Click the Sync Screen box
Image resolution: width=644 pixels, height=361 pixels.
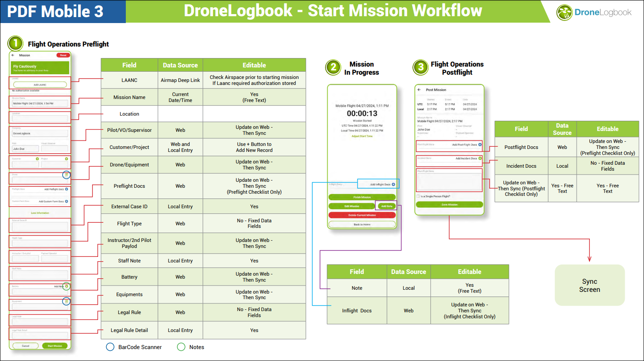(590, 285)
